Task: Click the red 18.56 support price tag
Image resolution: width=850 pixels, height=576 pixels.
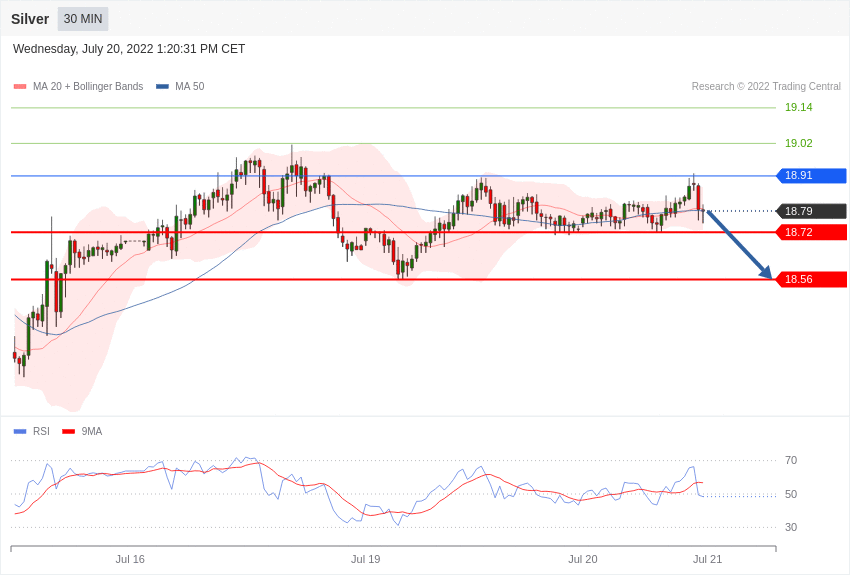Action: point(812,280)
